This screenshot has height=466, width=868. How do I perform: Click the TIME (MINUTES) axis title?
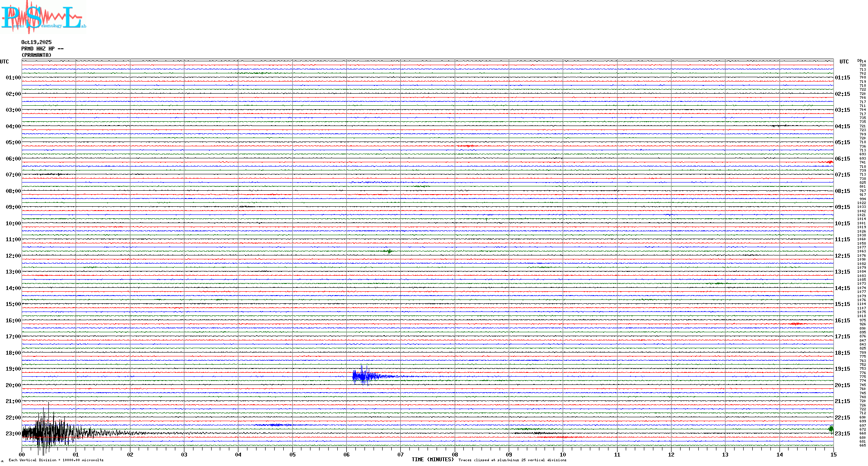[x=432, y=460]
